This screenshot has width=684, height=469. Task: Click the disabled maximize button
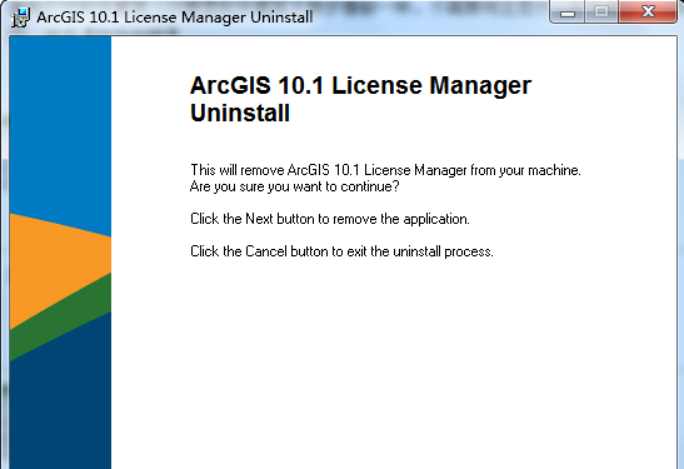click(x=601, y=12)
